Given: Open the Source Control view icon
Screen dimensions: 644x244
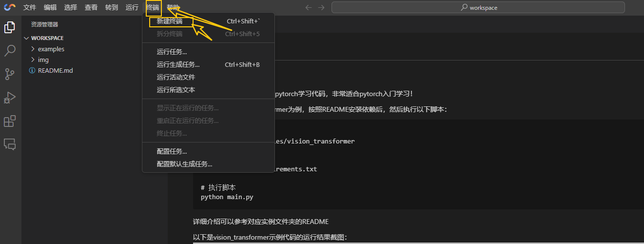Looking at the screenshot, I should point(10,74).
